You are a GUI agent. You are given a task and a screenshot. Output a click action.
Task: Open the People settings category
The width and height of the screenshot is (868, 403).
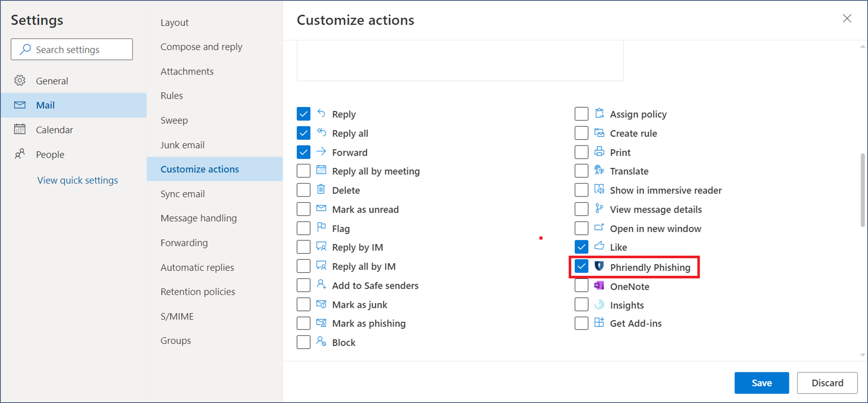click(x=73, y=155)
